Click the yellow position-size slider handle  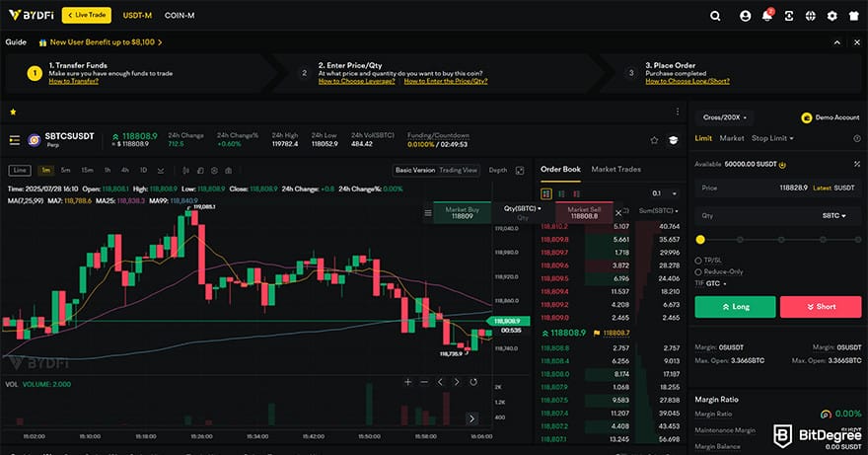(700, 240)
